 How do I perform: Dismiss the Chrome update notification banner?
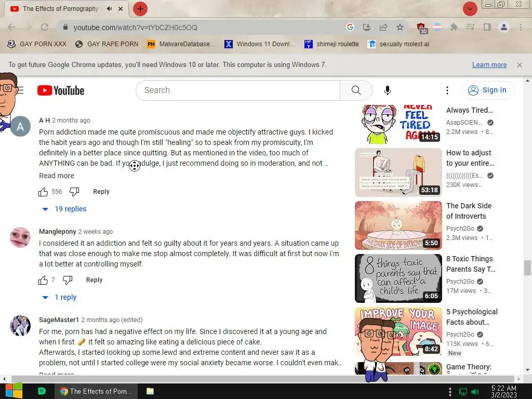tap(519, 65)
